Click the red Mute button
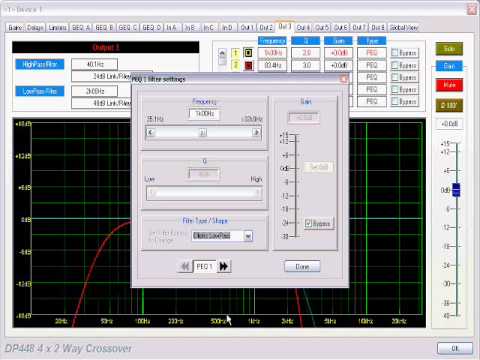Screen dimensions: 480x360 449,85
